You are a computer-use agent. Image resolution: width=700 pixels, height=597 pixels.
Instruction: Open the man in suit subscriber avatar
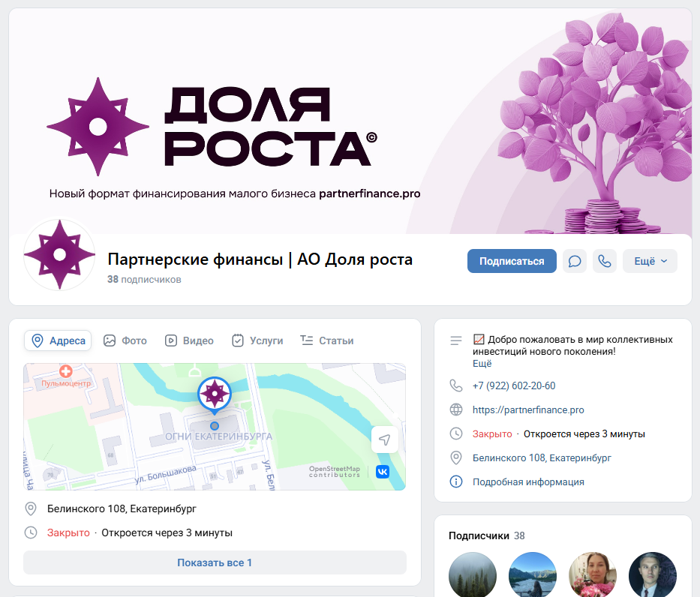[x=652, y=574]
